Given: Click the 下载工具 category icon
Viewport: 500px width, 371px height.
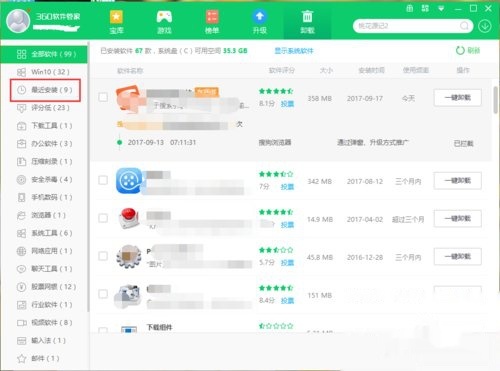Looking at the screenshot, I should [x=21, y=126].
